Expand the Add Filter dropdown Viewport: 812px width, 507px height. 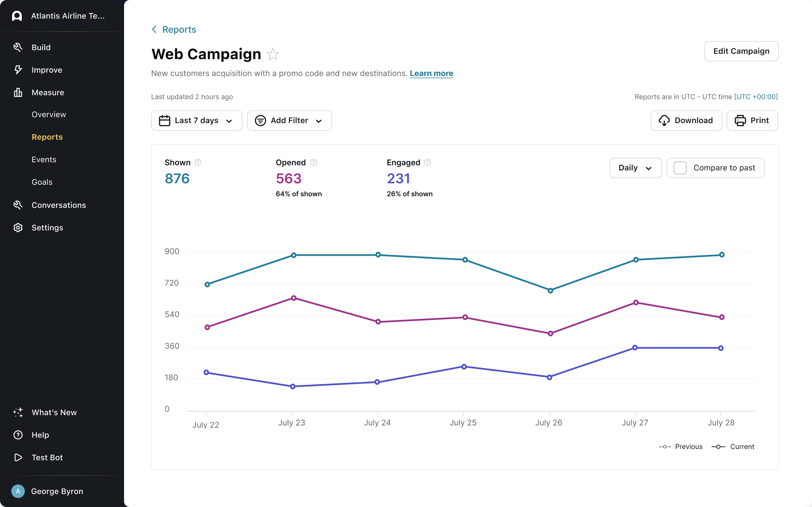[x=289, y=120]
